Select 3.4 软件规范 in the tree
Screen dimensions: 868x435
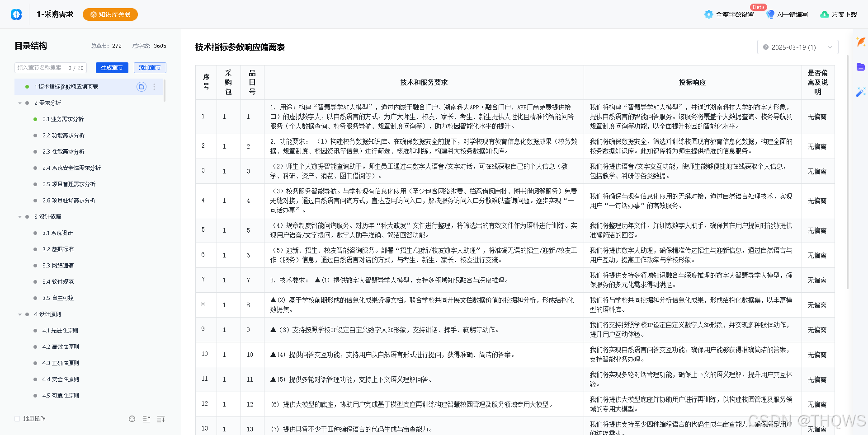coord(58,282)
